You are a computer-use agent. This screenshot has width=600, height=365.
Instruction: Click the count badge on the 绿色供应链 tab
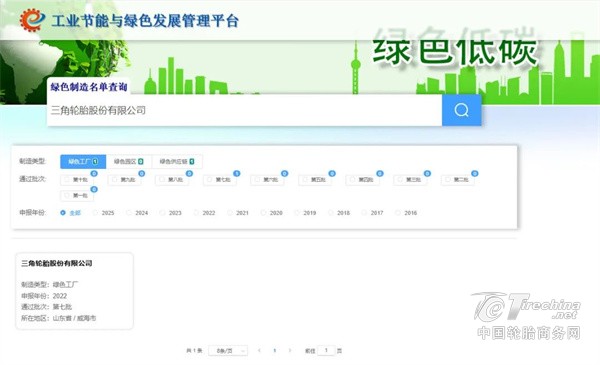pos(192,161)
